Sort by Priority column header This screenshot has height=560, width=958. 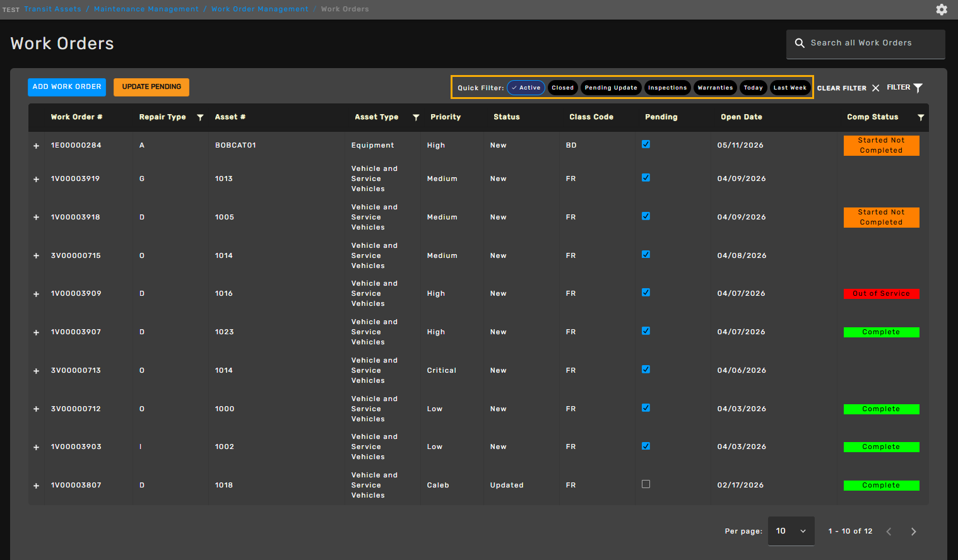[x=446, y=117]
